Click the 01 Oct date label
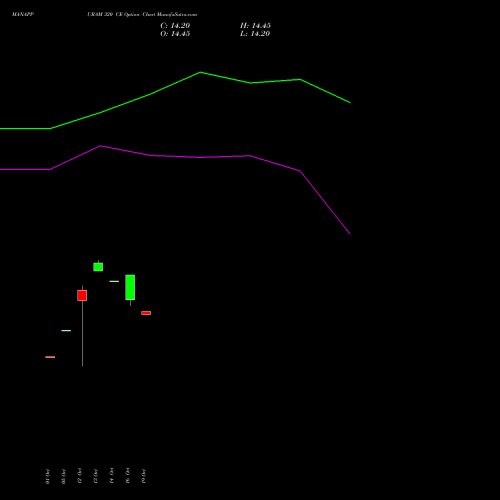This screenshot has width=500, height=500. [x=47, y=476]
